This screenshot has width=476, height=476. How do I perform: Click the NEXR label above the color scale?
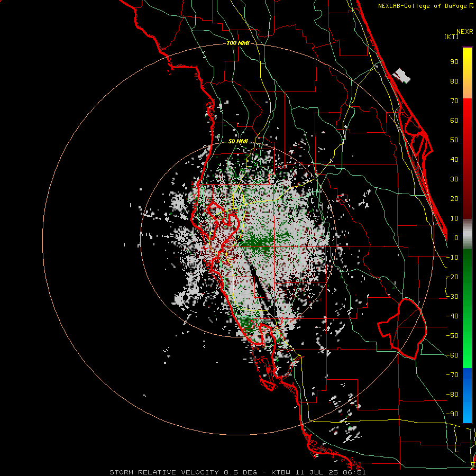point(465,32)
